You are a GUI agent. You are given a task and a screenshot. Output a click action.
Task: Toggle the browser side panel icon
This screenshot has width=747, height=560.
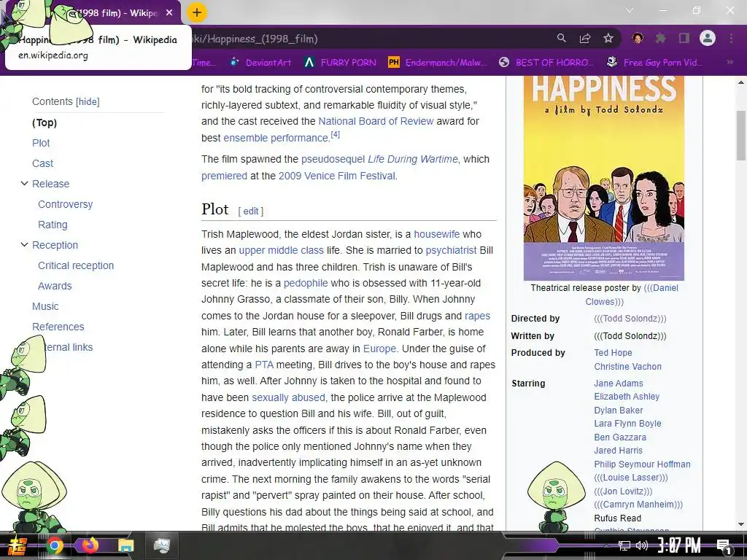tap(684, 38)
